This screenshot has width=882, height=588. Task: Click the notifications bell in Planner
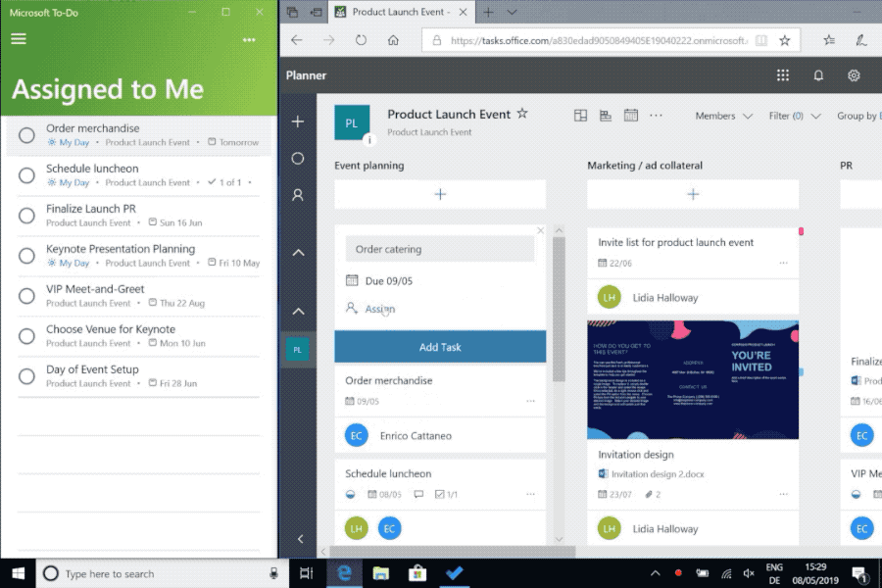click(819, 74)
